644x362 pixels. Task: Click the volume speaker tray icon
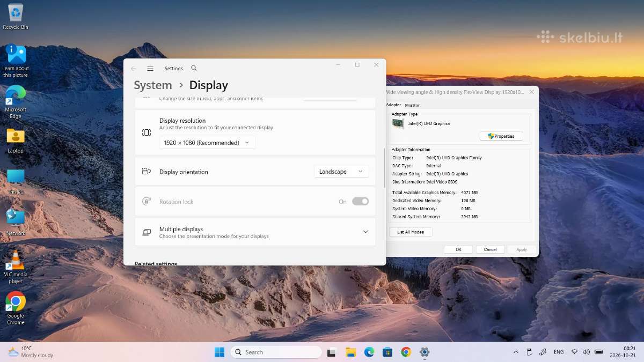[586, 352]
